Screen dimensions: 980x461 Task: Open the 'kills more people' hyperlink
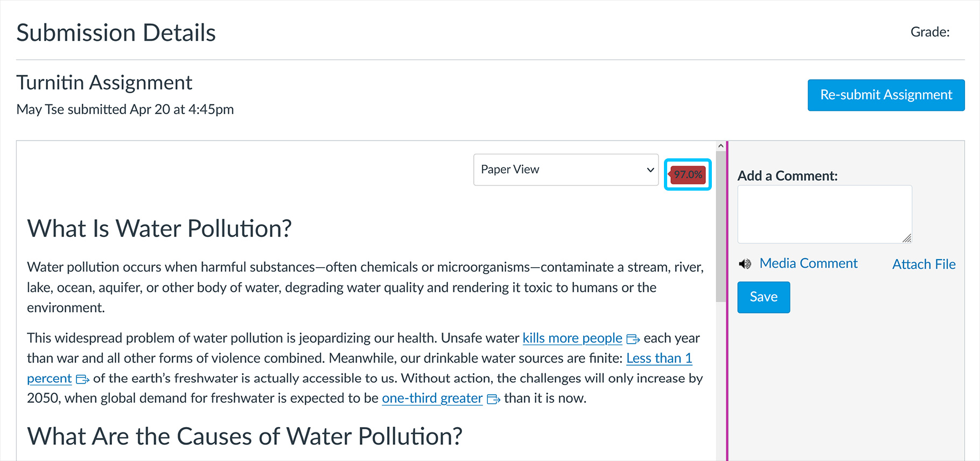click(572, 338)
